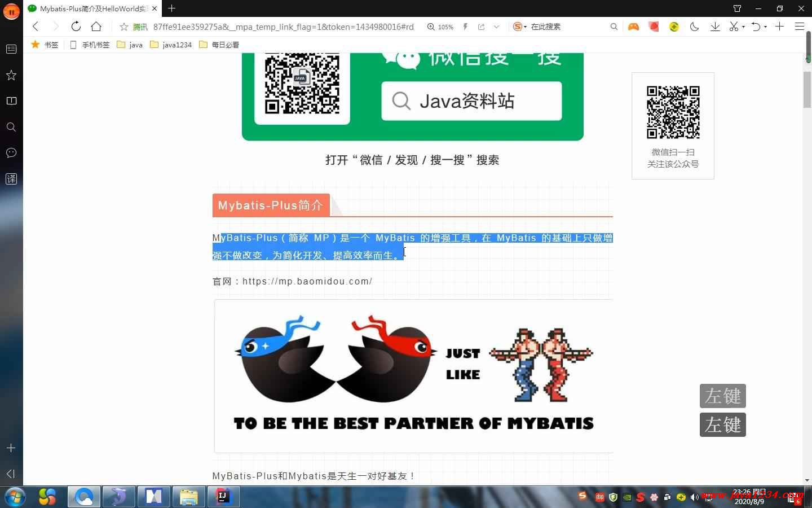Click the vertical scrollbar thumb
Viewport: 812px width, 508px height.
[x=807, y=89]
